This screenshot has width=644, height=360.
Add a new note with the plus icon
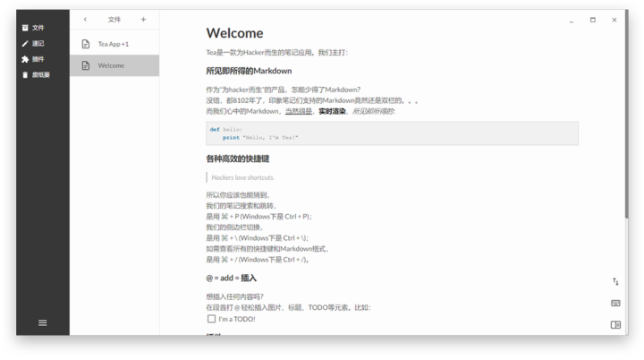point(143,20)
